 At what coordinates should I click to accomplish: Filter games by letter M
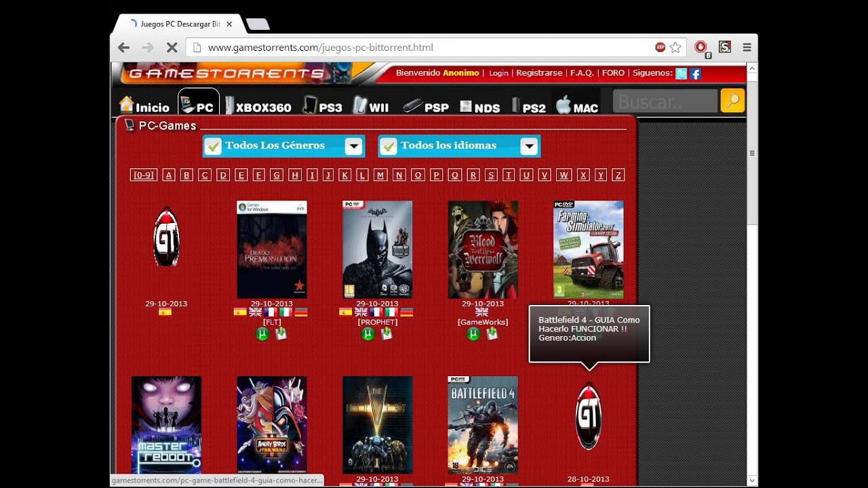380,175
